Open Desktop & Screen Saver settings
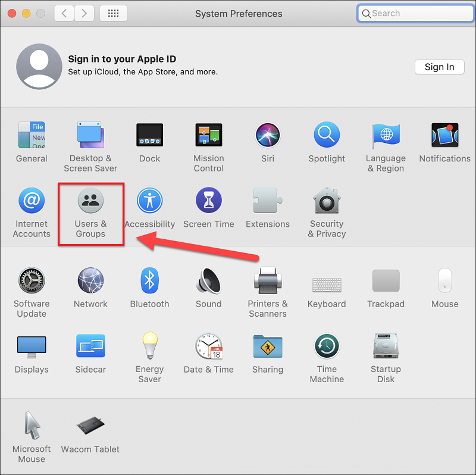This screenshot has height=475, width=476. tap(90, 135)
